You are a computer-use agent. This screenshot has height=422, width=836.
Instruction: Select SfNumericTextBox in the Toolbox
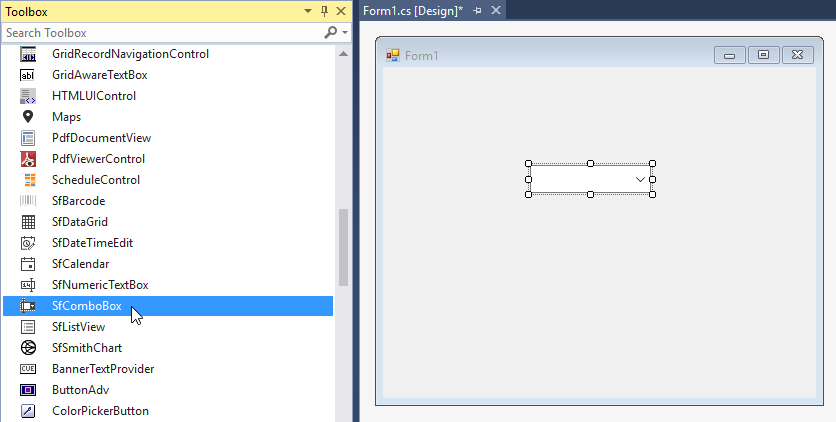pos(100,285)
